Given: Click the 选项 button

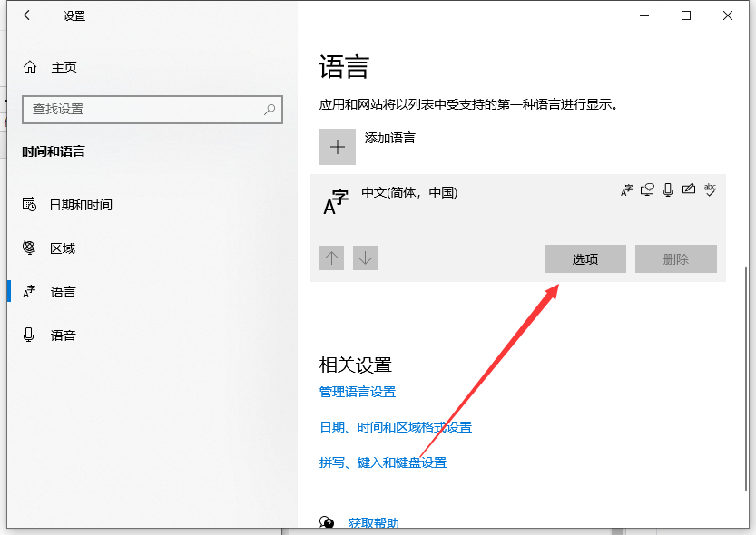Looking at the screenshot, I should click(x=584, y=258).
